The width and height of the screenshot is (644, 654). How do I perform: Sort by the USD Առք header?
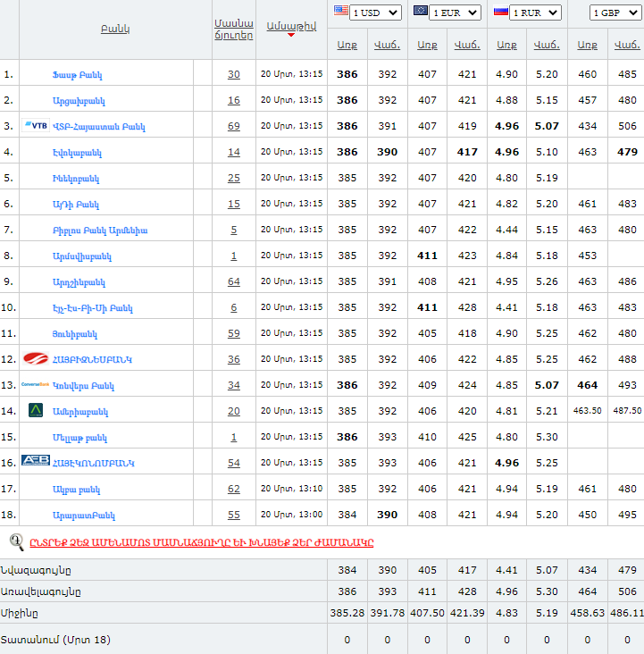[347, 45]
